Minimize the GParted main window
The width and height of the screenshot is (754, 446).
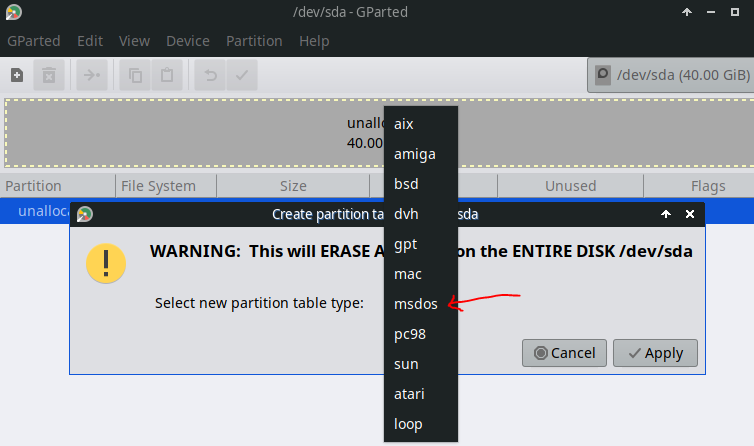pos(711,12)
